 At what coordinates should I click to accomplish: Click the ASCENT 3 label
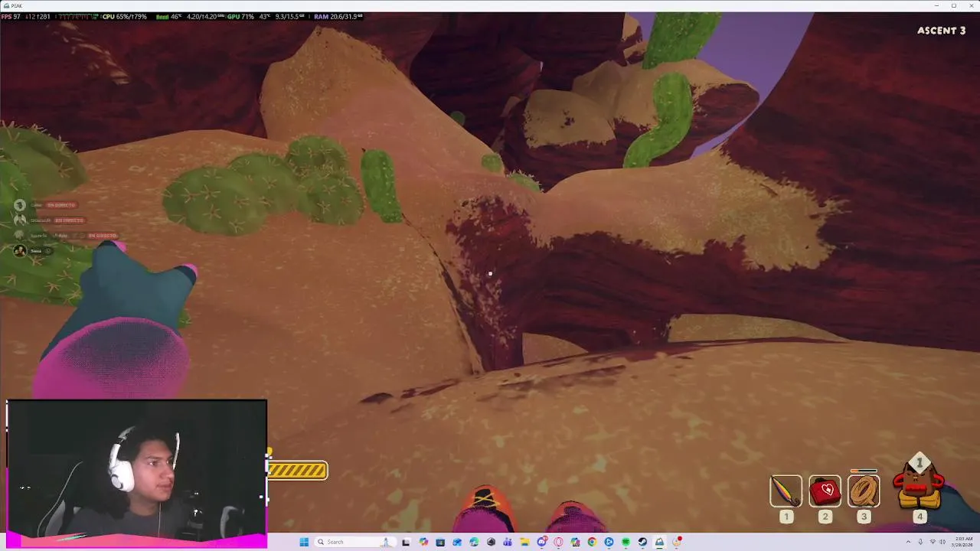coord(942,31)
